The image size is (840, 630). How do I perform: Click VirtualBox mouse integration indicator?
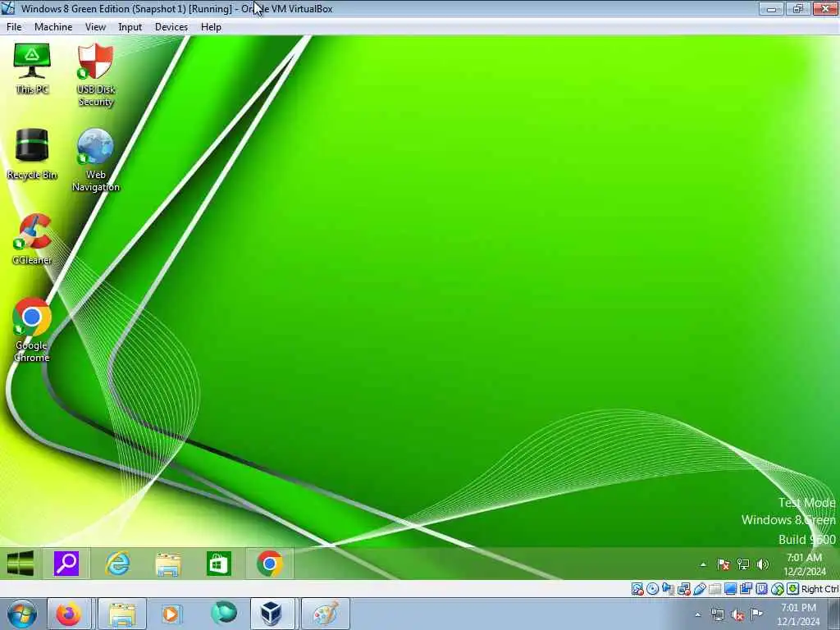click(x=777, y=589)
